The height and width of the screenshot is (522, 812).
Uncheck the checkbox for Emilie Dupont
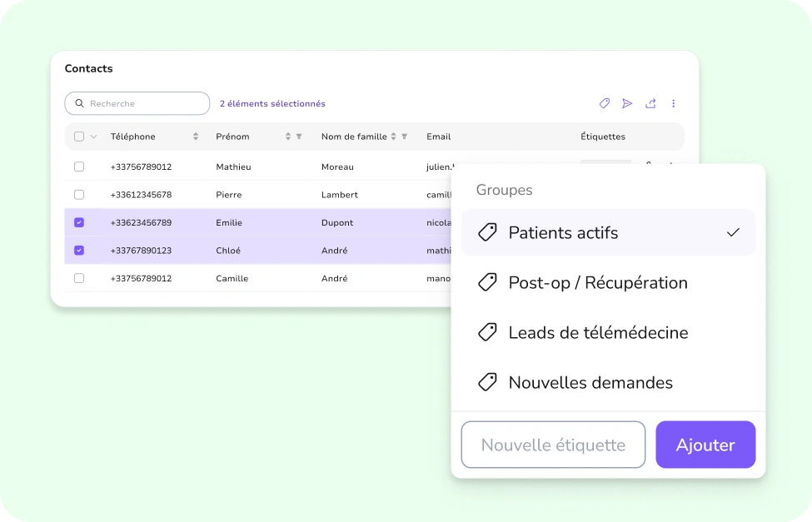click(x=79, y=222)
